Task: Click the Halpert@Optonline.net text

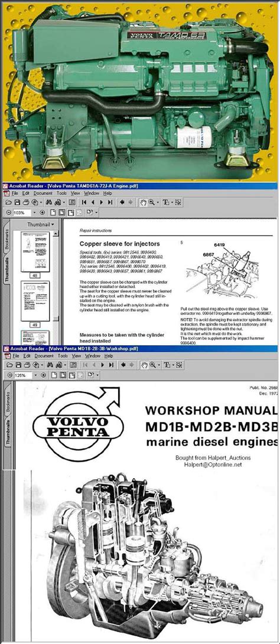Action: pos(213,465)
